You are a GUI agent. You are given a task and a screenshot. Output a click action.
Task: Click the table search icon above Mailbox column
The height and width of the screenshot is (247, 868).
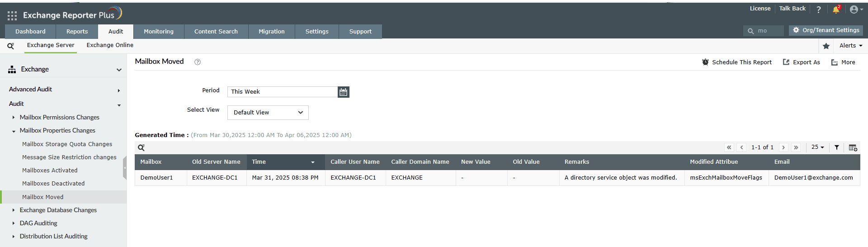point(141,147)
